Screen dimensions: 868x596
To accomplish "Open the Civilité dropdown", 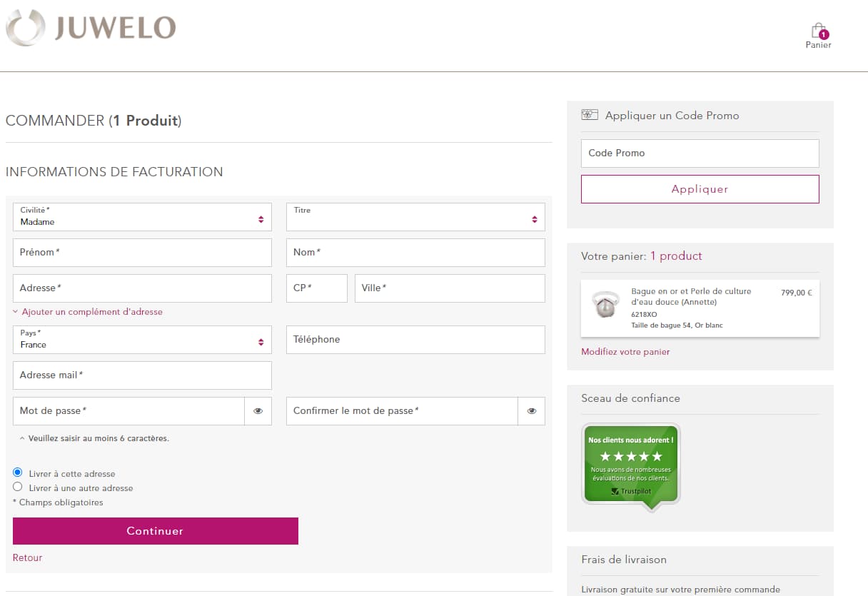I will coord(142,217).
